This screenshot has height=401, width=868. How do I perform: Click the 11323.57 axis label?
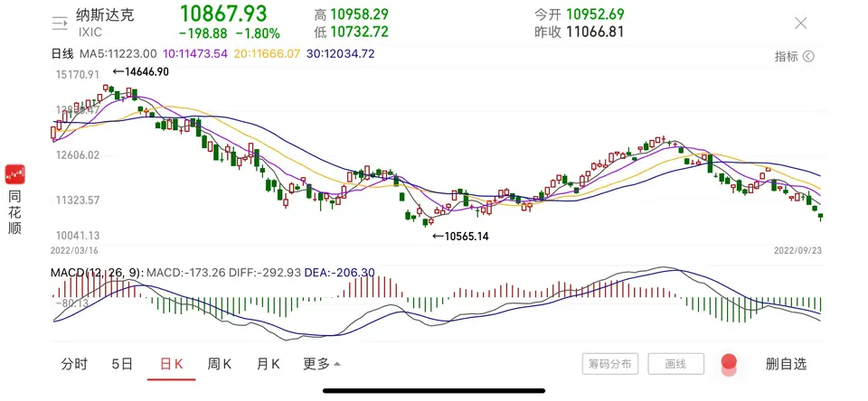point(78,200)
